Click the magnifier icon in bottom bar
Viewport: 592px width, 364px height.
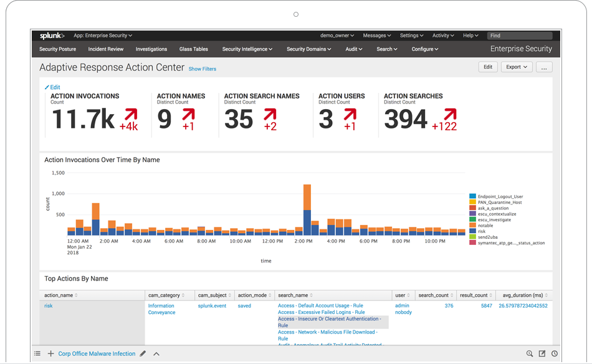530,354
